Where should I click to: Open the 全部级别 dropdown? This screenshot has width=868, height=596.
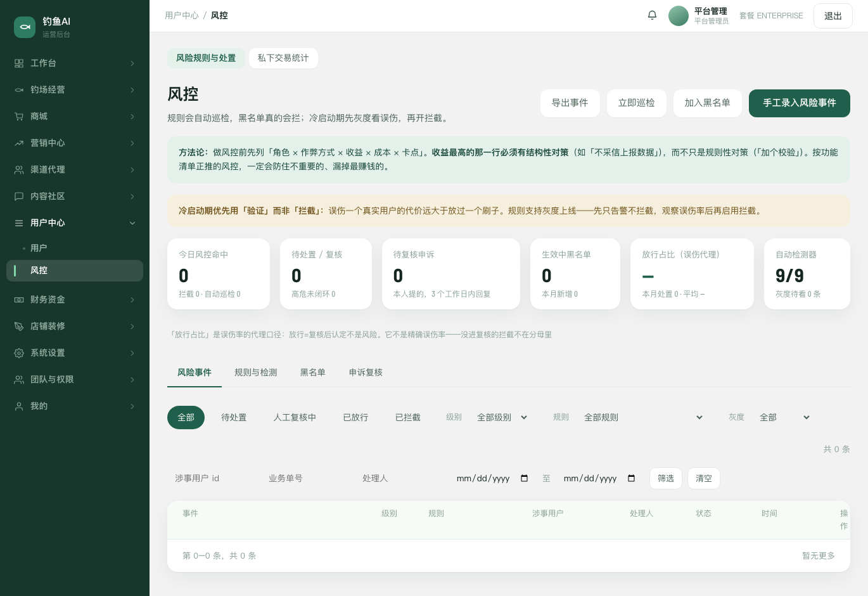coord(502,417)
